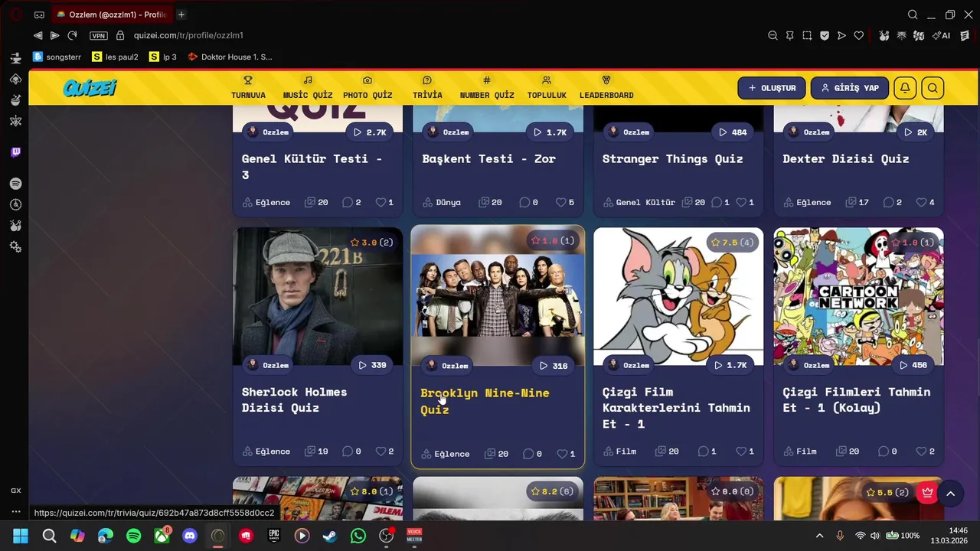Click the Quizei logo
The height and width of the screenshot is (551, 980).
(x=90, y=88)
